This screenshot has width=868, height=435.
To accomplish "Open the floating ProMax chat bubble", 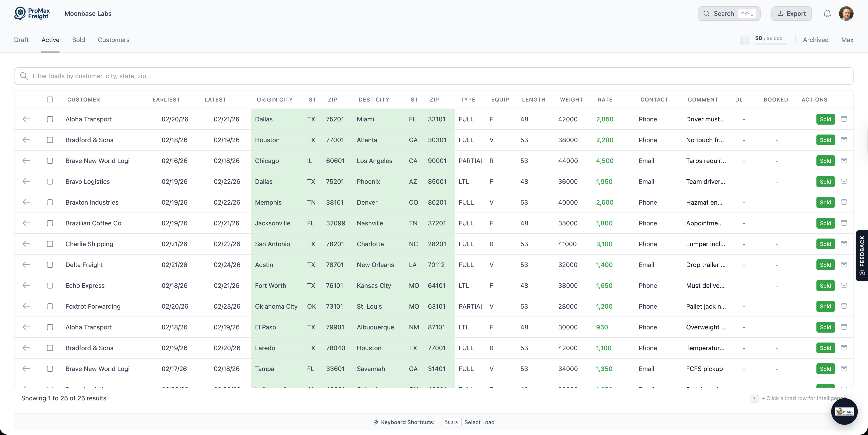I will [844, 411].
